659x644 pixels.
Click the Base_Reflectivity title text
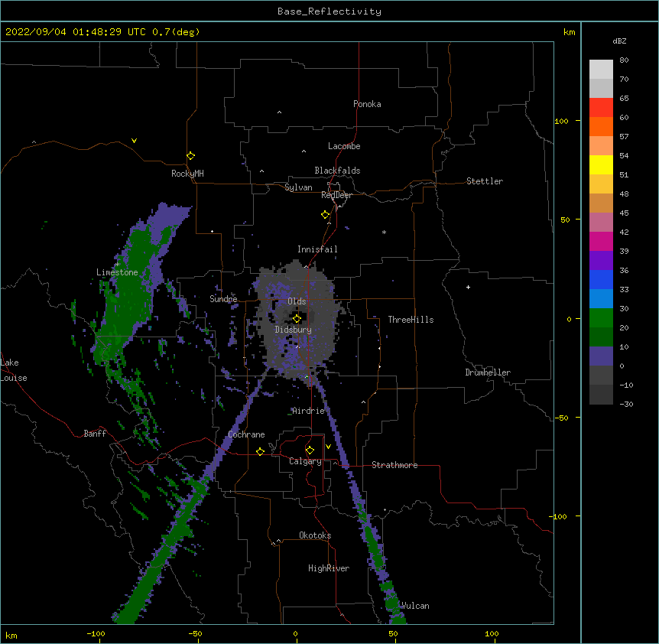click(329, 11)
